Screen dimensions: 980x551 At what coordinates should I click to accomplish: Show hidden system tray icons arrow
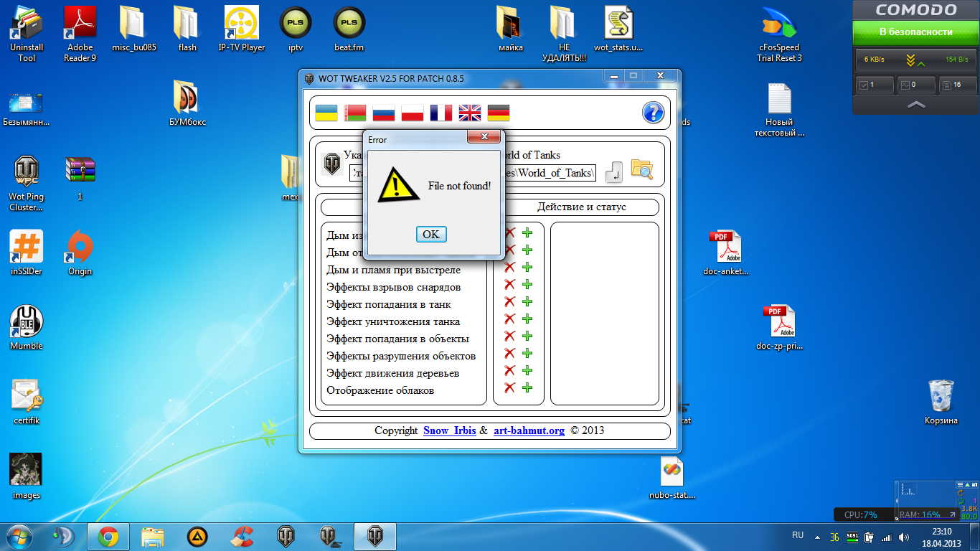pyautogui.click(x=816, y=537)
